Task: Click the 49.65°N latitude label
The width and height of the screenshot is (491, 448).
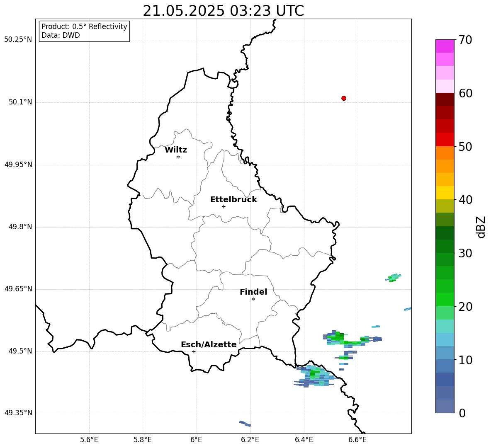Action: click(x=18, y=289)
